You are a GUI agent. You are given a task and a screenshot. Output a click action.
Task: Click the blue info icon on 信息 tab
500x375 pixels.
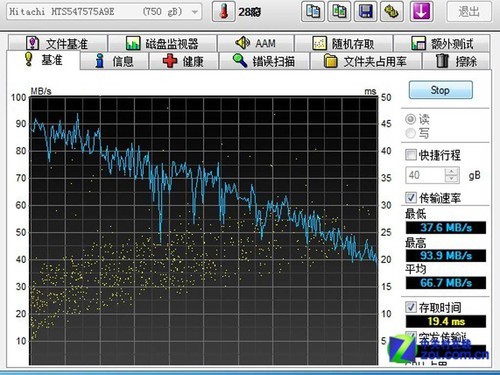[99, 61]
